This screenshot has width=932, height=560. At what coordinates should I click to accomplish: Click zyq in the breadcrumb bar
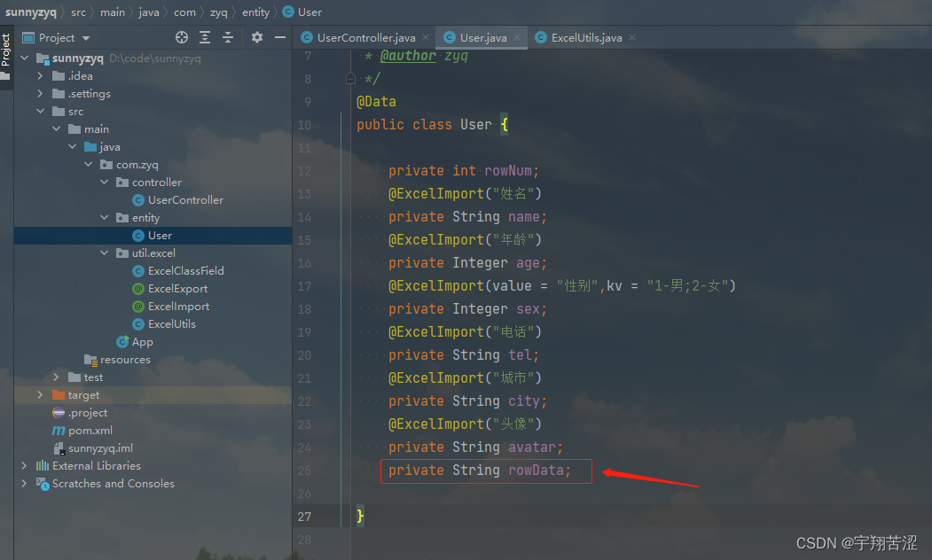coord(218,12)
